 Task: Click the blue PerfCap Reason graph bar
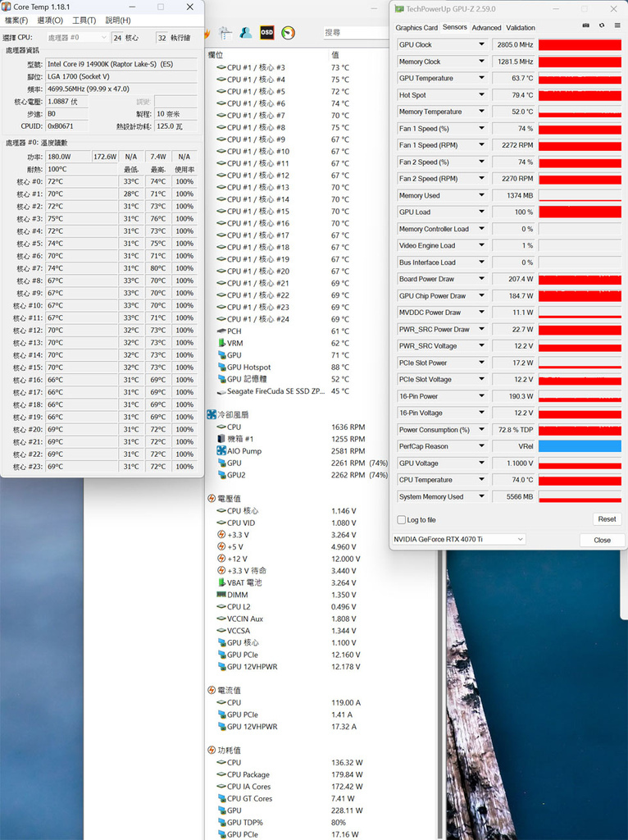580,446
